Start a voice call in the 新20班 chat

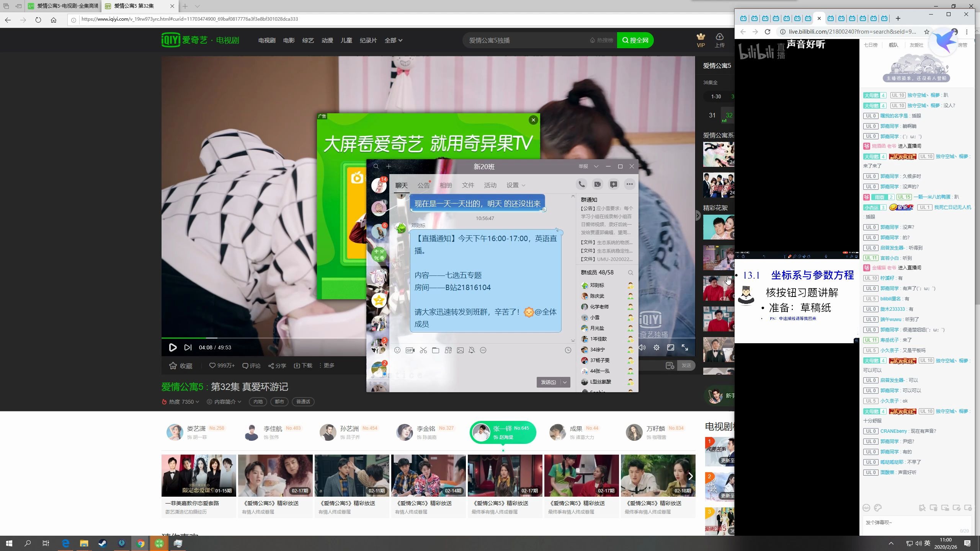point(581,184)
